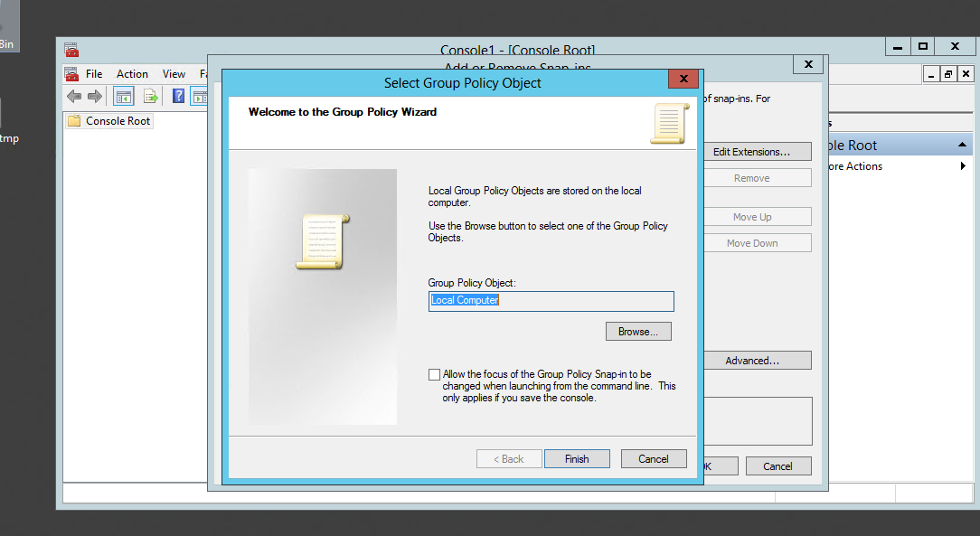Image resolution: width=980 pixels, height=536 pixels.
Task: Click the Move Up button
Action: pyautogui.click(x=758, y=217)
